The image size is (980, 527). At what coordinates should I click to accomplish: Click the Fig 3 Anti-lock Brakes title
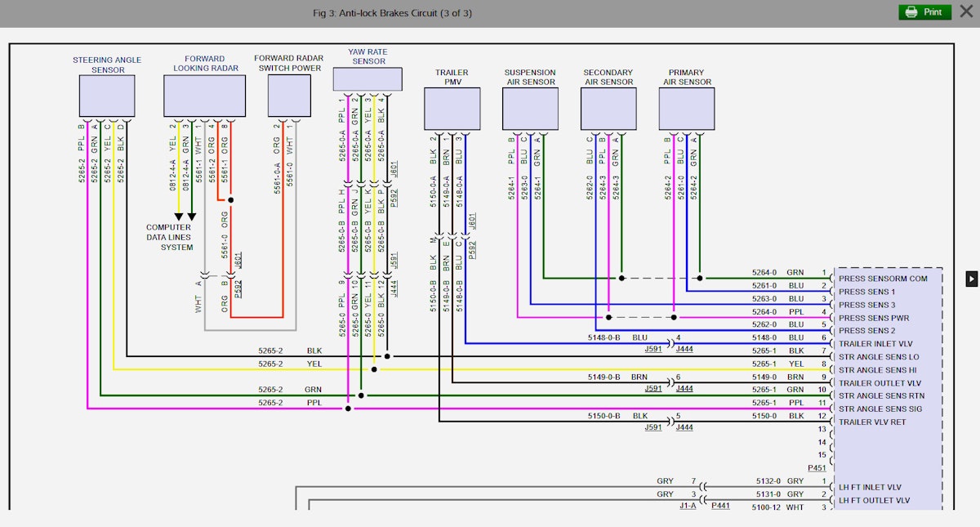[393, 12]
